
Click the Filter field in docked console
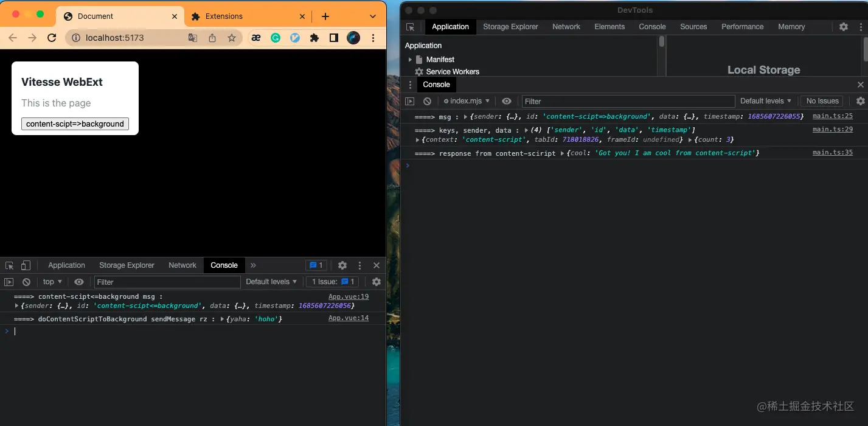167,282
